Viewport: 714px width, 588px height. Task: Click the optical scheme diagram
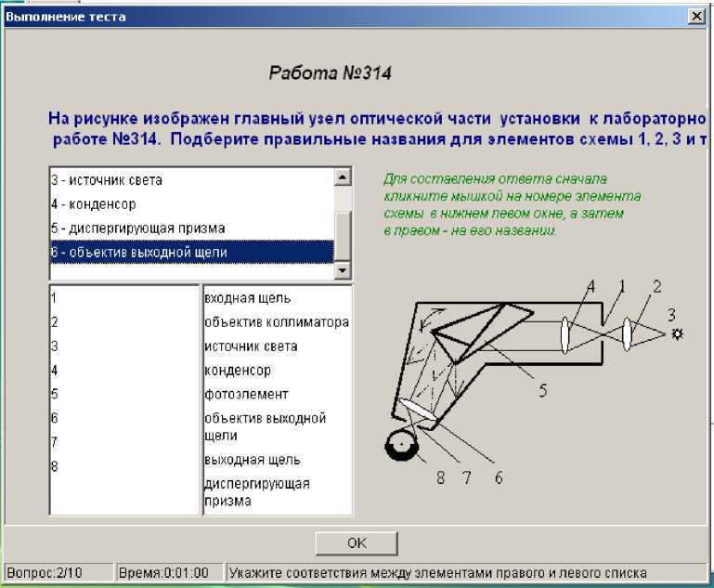click(x=535, y=382)
